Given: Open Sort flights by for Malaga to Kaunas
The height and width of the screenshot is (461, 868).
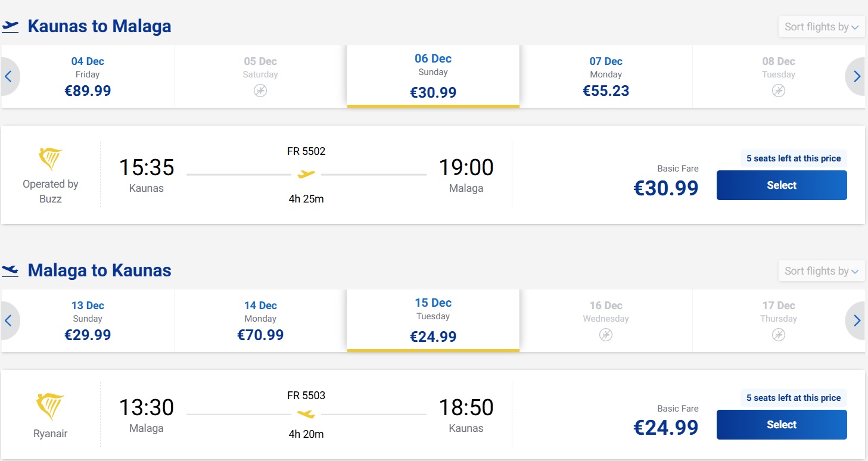Looking at the screenshot, I should pyautogui.click(x=822, y=271).
